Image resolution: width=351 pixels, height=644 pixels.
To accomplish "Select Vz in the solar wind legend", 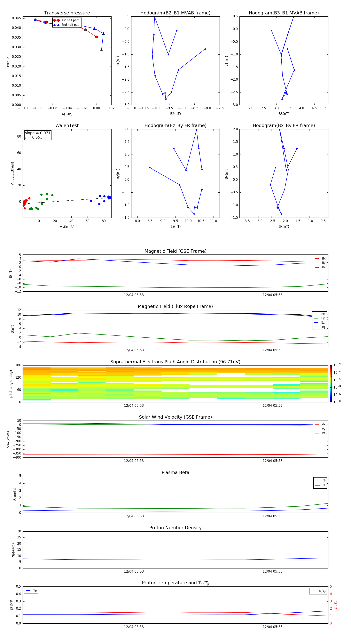I will (320, 433).
